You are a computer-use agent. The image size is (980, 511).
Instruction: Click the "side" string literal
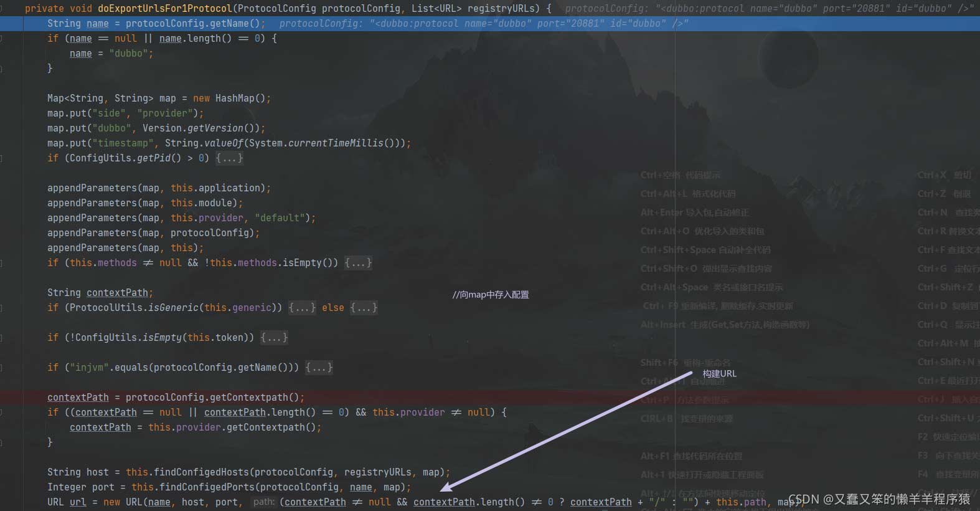pos(109,113)
